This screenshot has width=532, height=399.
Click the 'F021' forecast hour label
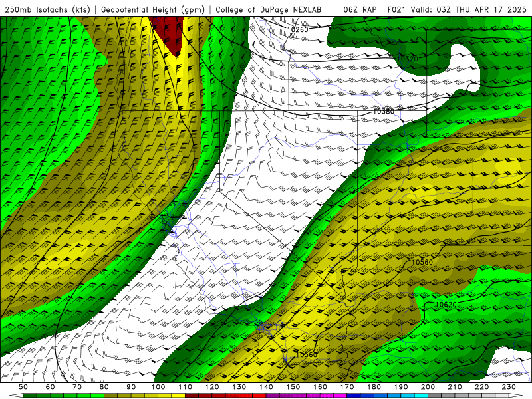pos(396,10)
